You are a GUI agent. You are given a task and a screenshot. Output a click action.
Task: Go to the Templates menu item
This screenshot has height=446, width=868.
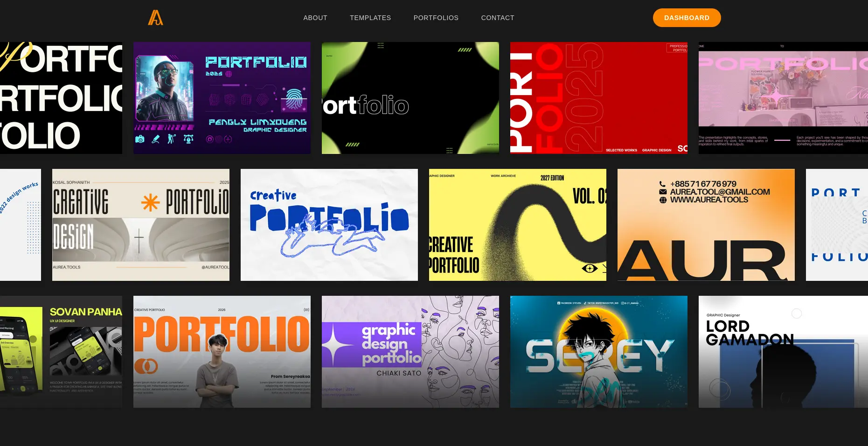370,18
